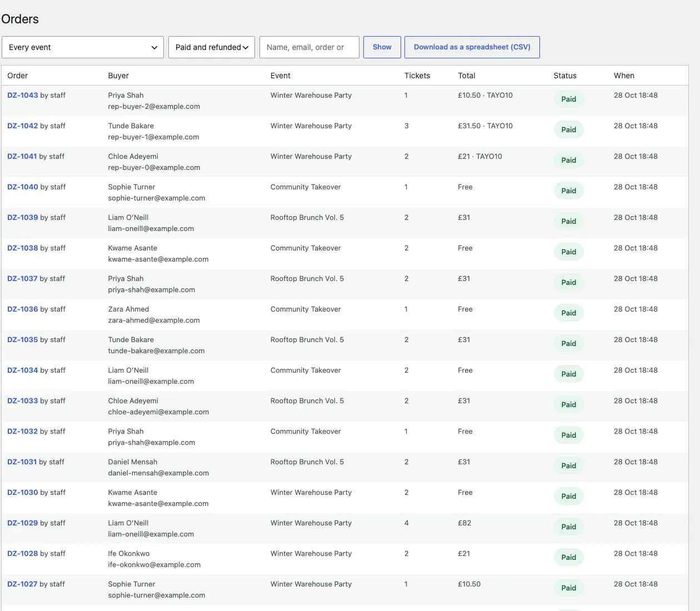Click the Paid badge for order DZ-1043
700x611 pixels.
click(568, 99)
